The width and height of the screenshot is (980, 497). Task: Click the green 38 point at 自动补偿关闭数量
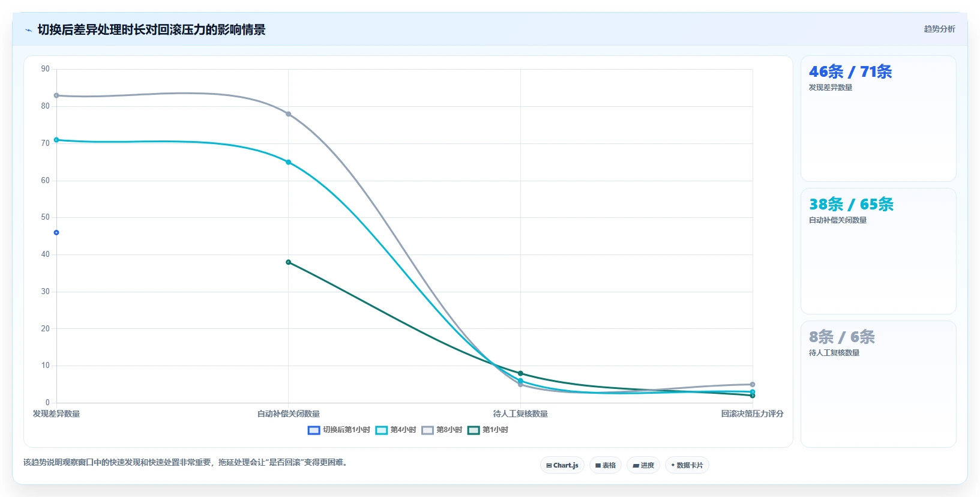[x=289, y=262]
